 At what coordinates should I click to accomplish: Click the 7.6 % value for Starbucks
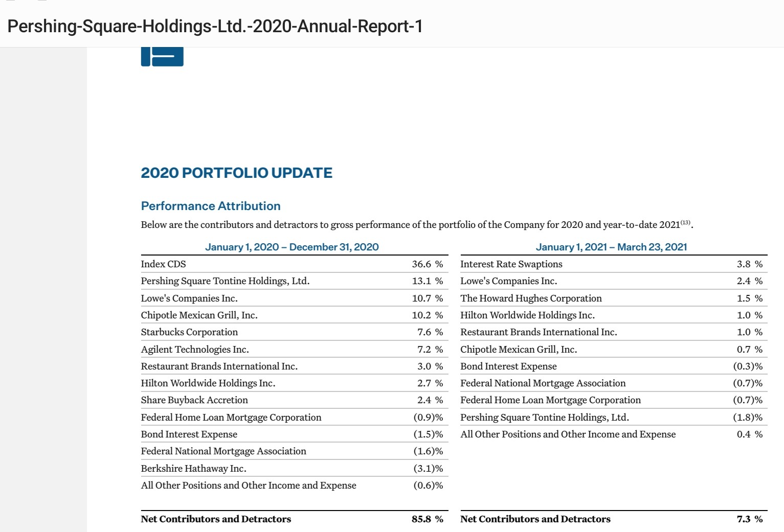tap(430, 332)
